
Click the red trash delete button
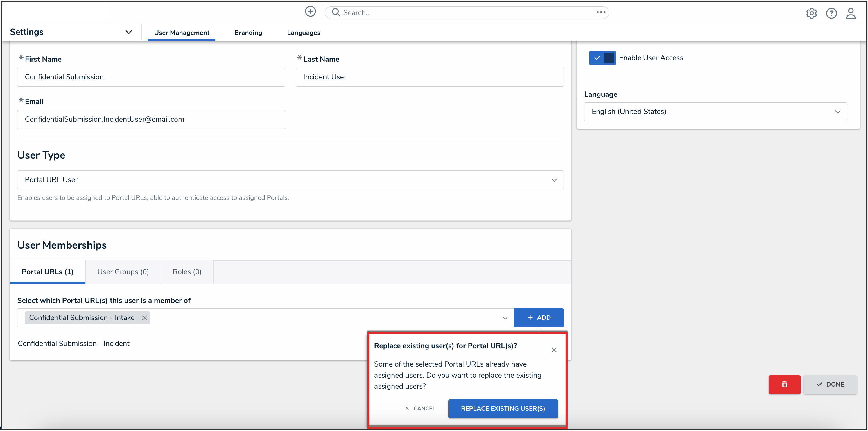click(x=784, y=385)
